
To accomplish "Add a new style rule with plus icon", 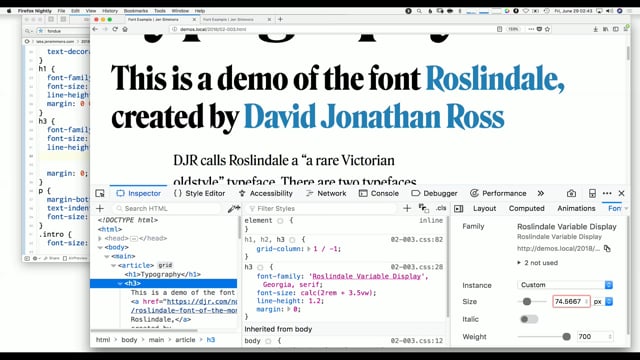I will 407,209.
